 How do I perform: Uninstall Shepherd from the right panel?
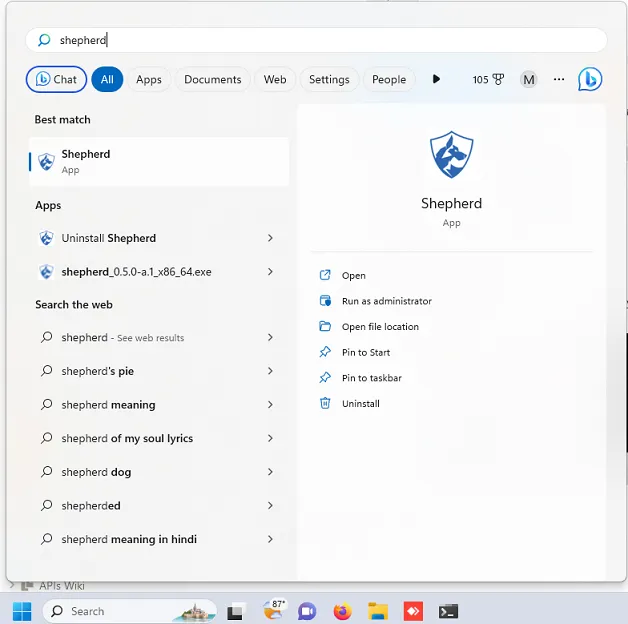click(349, 403)
